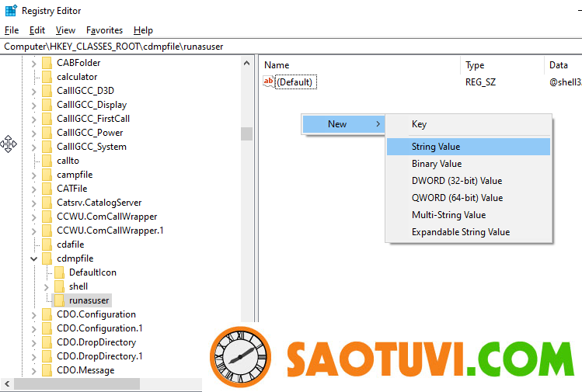Select the campfile key
582x392 pixels.
[x=75, y=175]
